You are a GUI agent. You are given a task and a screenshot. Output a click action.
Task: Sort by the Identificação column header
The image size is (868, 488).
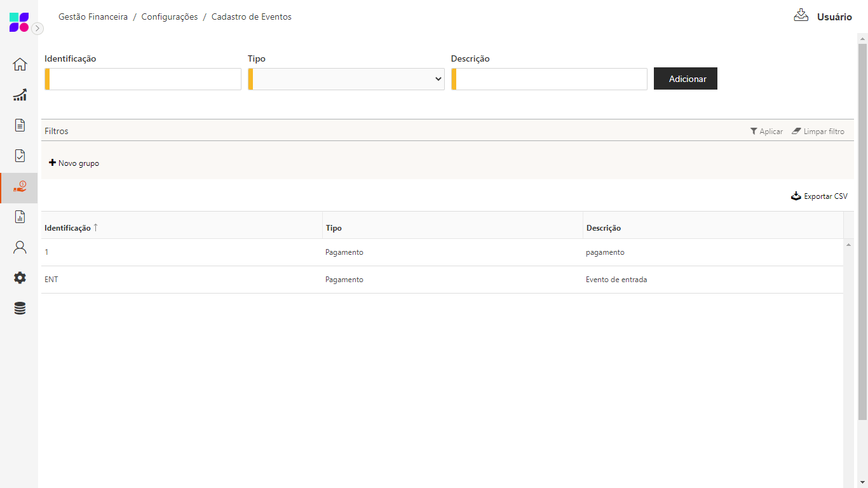pos(68,228)
